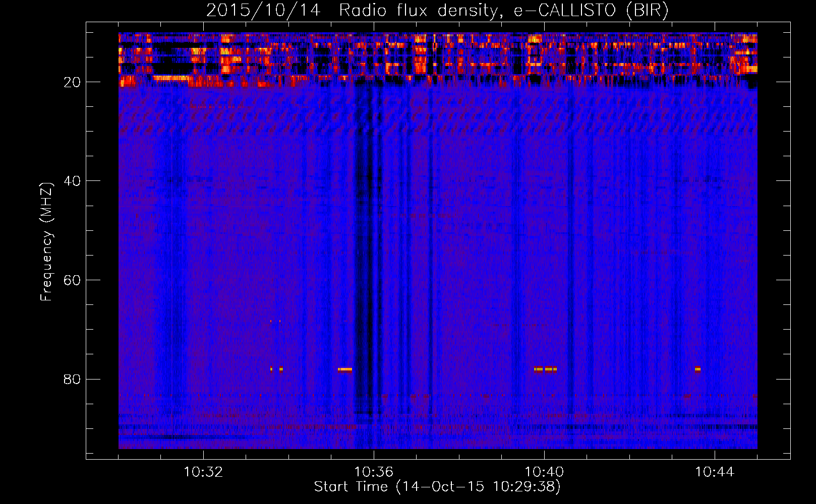The width and height of the screenshot is (816, 504).
Task: Click the 20 frequency tick label
Action: pos(72,82)
